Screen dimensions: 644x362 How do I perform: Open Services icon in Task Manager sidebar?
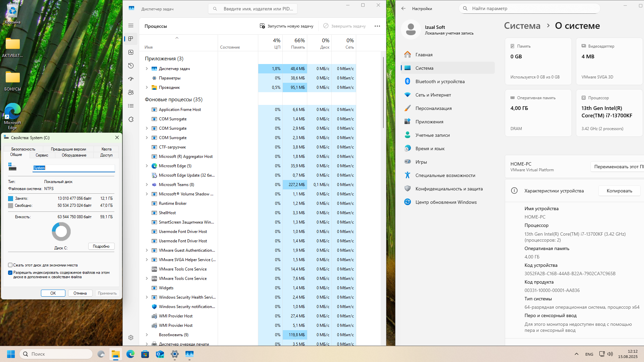click(x=131, y=119)
